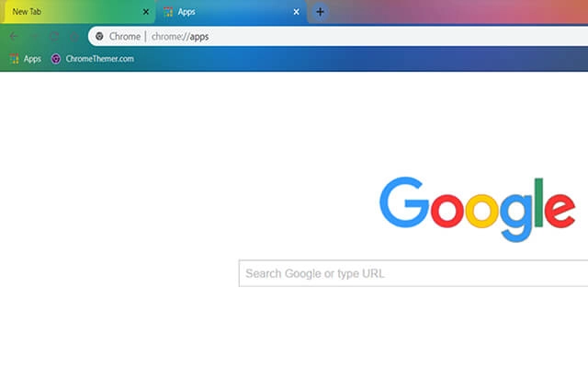Focus the chrome://apps address bar
The image size is (588, 368).
click(x=337, y=37)
